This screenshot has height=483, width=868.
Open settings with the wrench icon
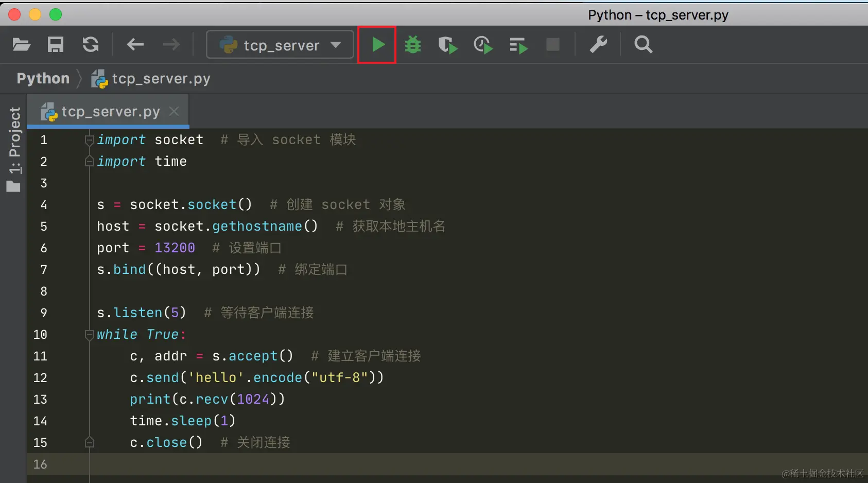pyautogui.click(x=598, y=45)
